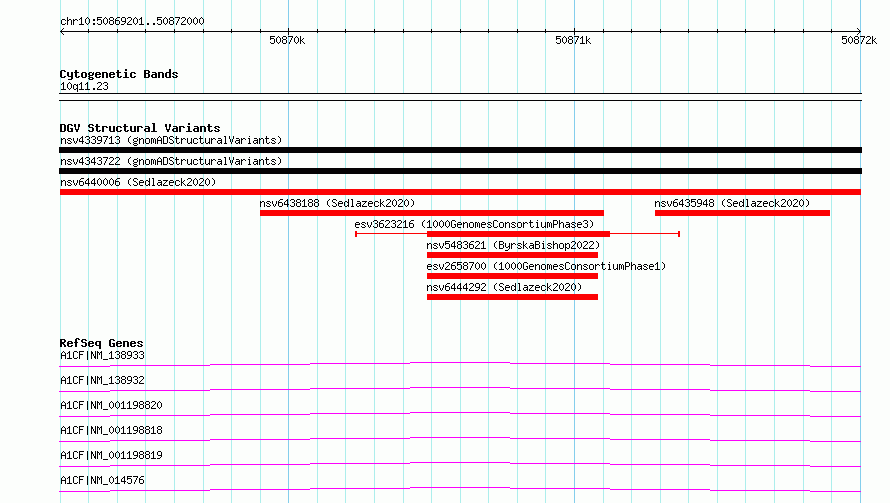Open variant nsv6435948 Sedlazeck2020 label
This screenshot has height=503, width=890.
(732, 203)
